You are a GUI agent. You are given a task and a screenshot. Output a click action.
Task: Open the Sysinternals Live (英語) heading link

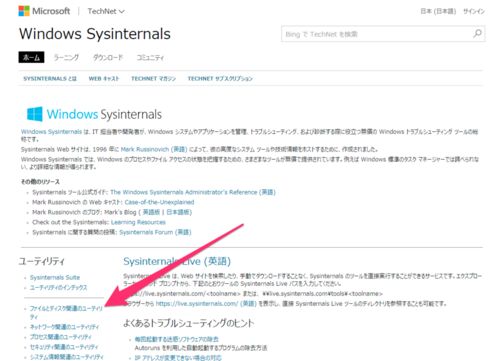(x=177, y=261)
